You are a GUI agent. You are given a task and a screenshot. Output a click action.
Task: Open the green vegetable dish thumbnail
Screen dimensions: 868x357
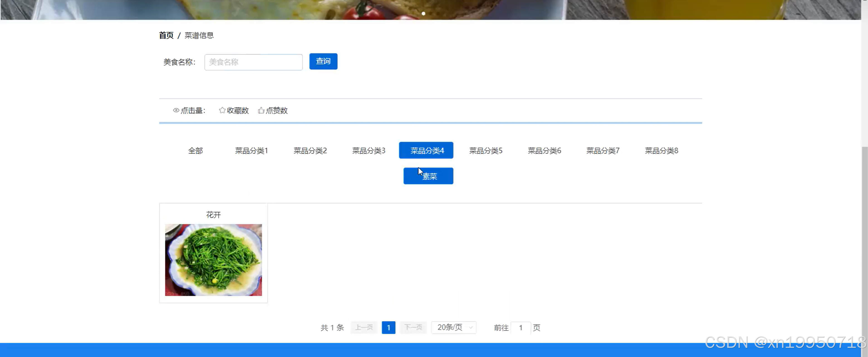click(x=213, y=260)
